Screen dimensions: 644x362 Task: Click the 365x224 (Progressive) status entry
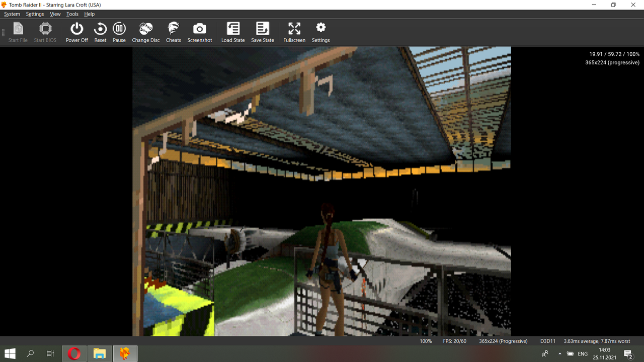[503, 341]
